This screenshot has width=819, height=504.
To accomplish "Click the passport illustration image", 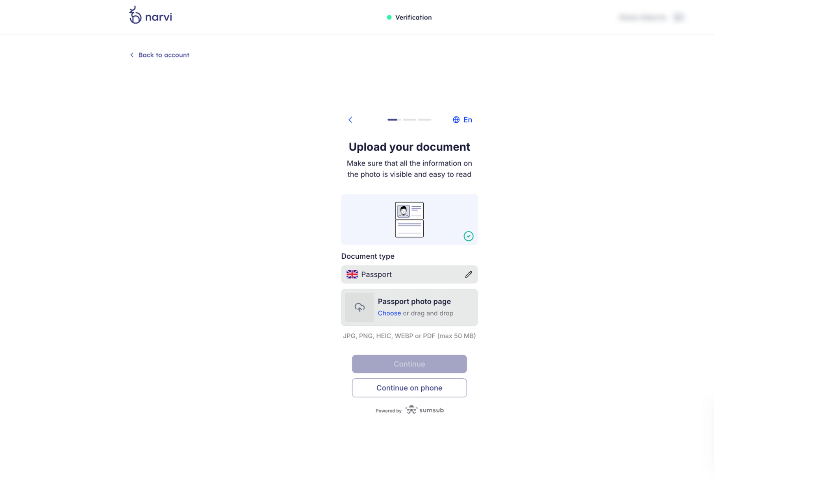I will click(x=409, y=220).
